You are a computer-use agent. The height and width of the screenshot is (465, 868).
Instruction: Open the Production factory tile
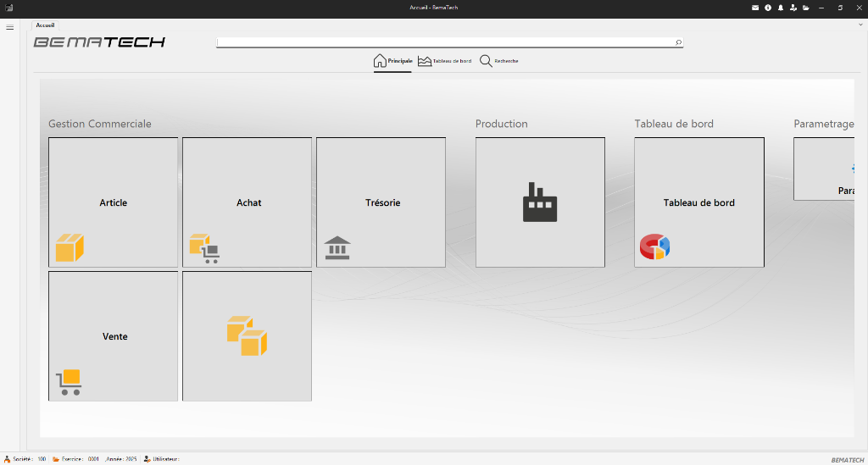click(x=540, y=202)
